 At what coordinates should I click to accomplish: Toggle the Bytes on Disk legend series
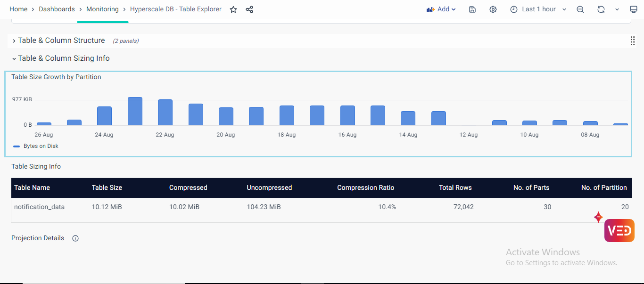point(41,146)
